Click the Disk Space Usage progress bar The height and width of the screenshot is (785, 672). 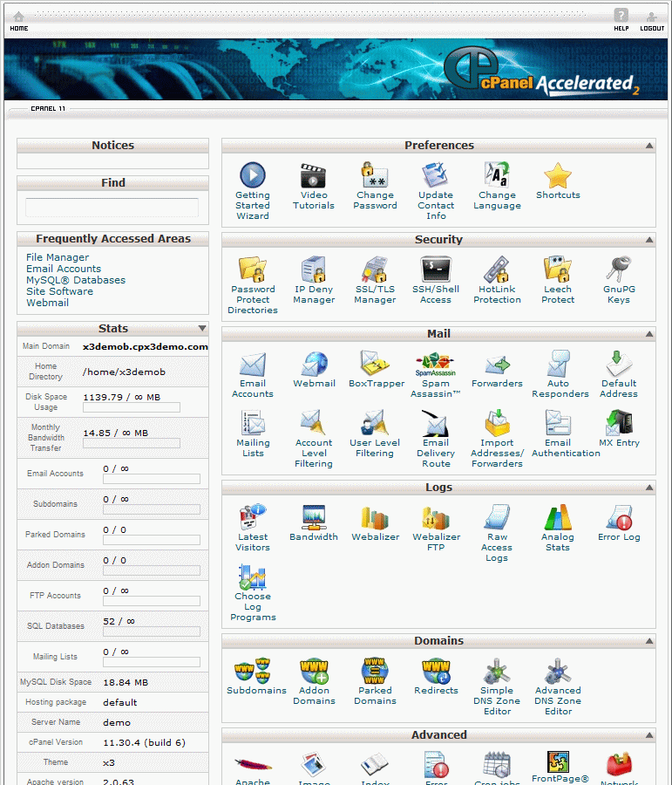point(132,407)
